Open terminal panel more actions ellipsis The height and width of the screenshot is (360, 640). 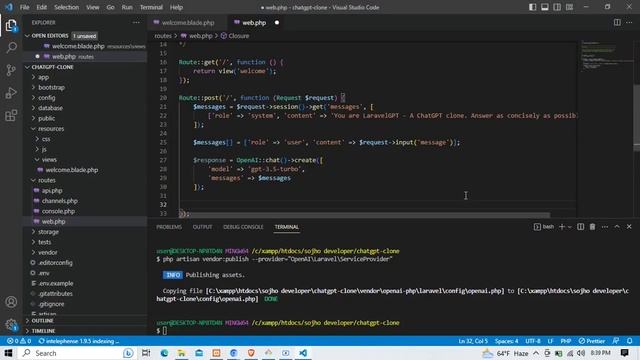tap(604, 227)
